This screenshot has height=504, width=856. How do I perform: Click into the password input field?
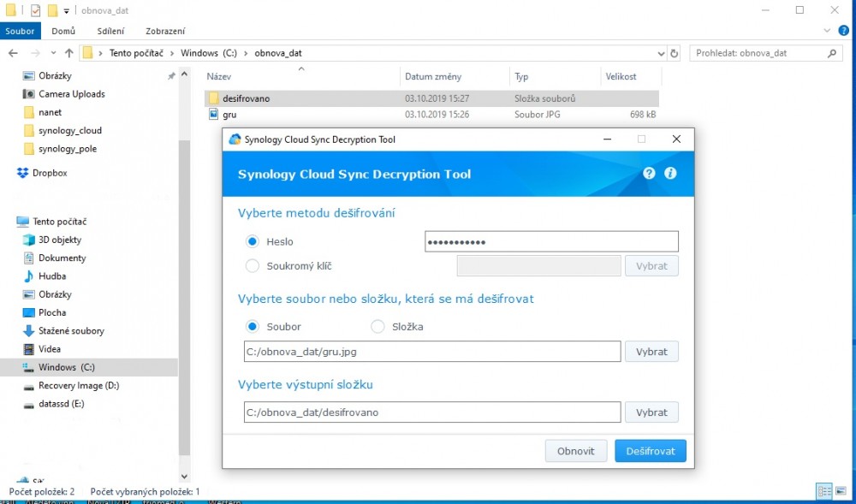click(551, 242)
